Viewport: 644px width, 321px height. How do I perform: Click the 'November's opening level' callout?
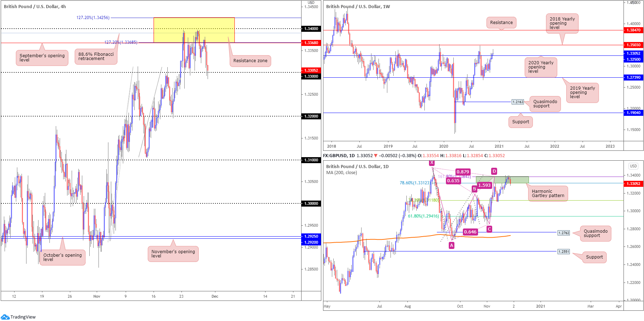(173, 254)
